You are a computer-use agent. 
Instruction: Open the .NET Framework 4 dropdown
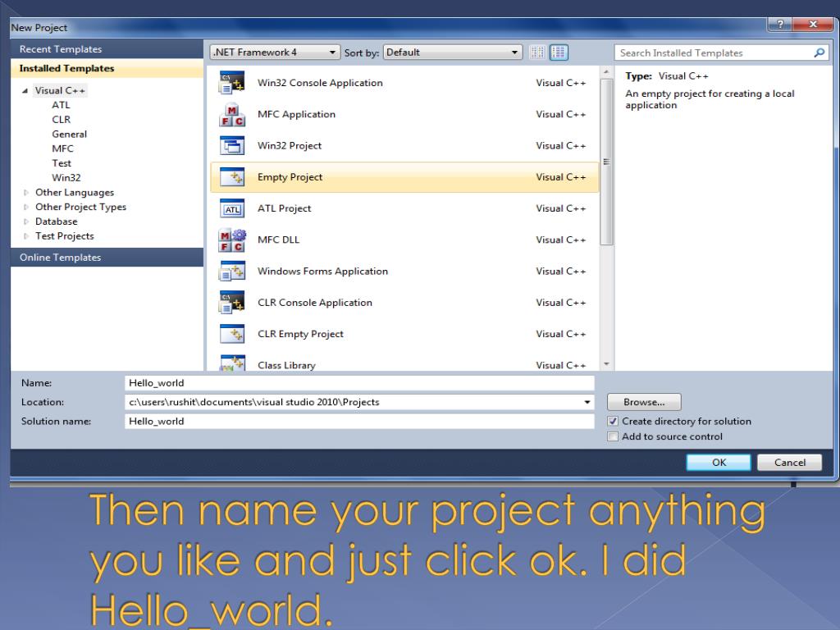pos(275,52)
